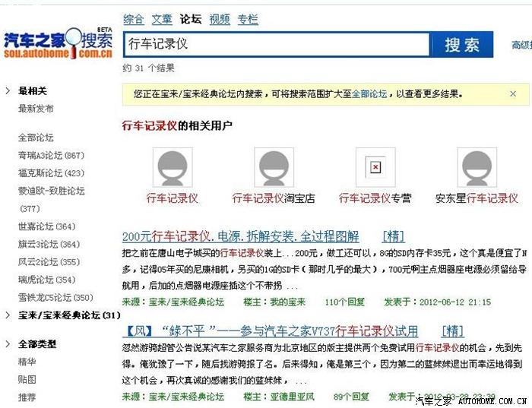
Task: Click expand arrow beside 最相关
Action: (8, 91)
